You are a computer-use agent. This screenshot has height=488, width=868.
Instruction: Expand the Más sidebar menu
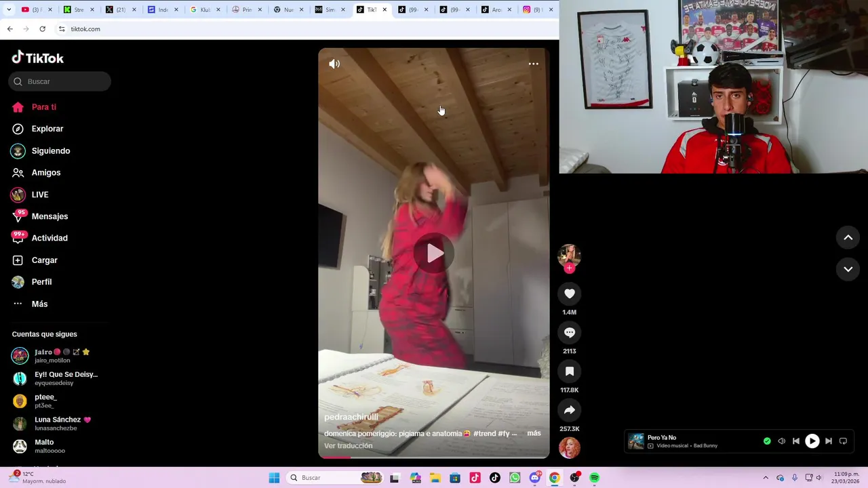pos(30,304)
